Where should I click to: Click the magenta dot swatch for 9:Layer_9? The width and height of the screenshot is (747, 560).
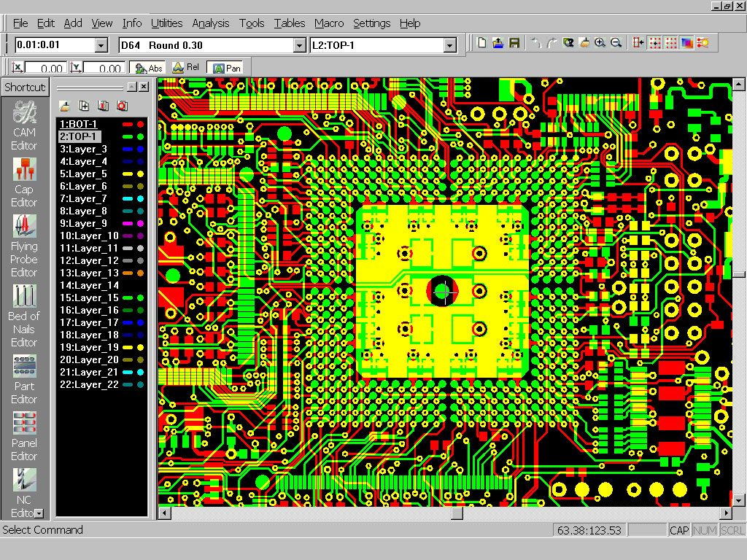click(141, 223)
